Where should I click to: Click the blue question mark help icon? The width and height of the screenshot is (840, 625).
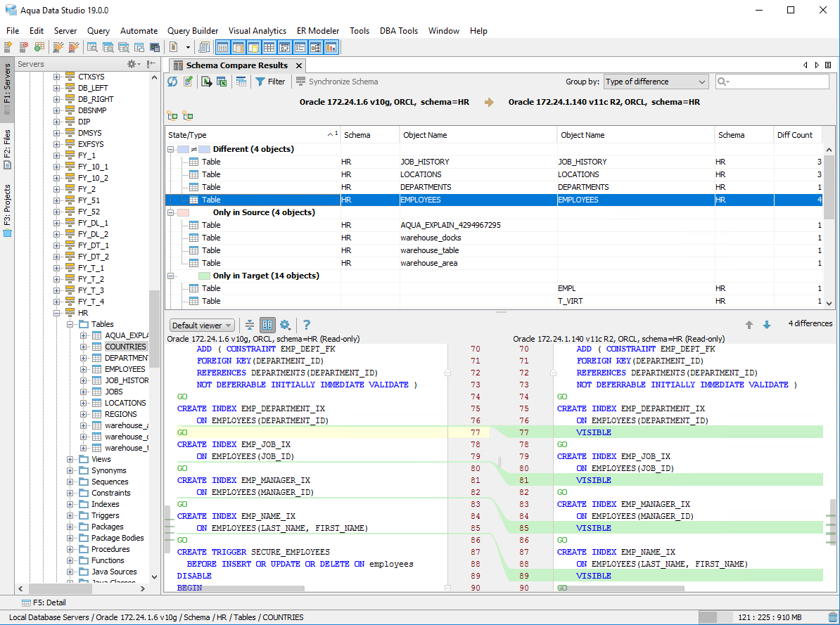pos(307,325)
